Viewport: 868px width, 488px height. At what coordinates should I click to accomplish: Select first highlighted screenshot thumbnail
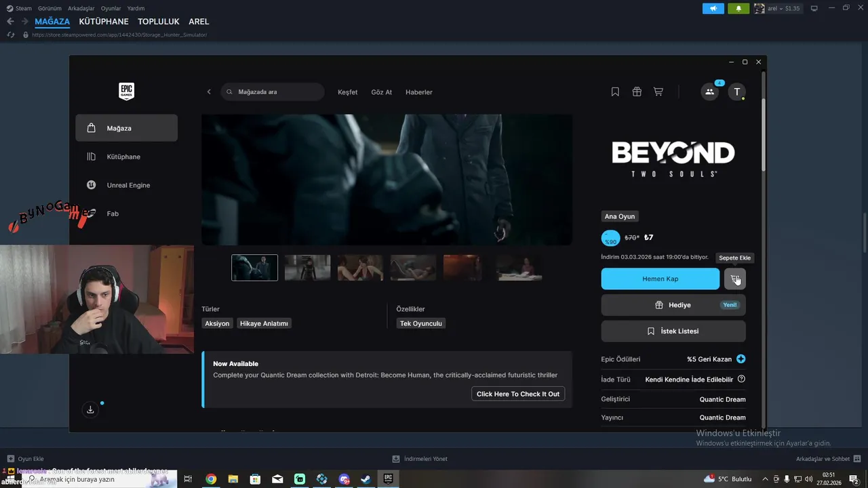click(254, 268)
